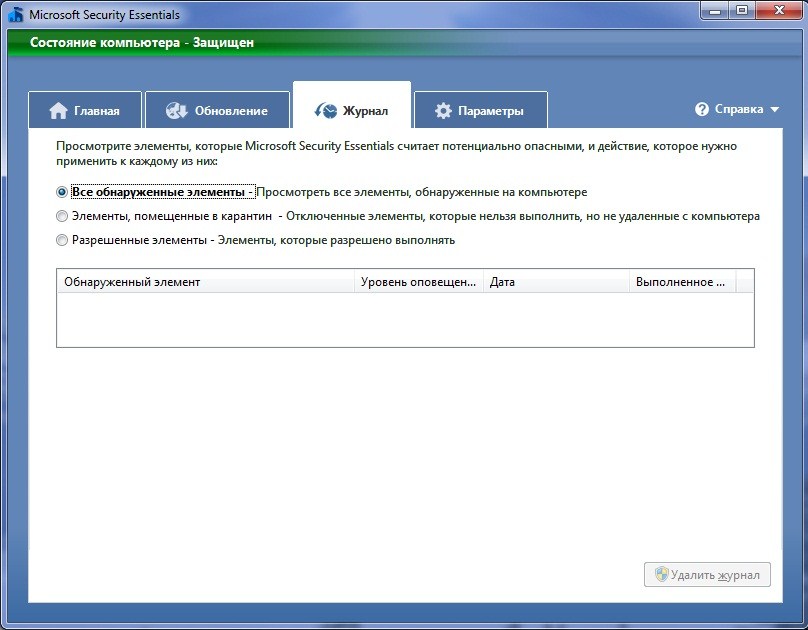Expand the Справка dropdown arrow
Viewport: 808px width, 630px height.
(775, 110)
